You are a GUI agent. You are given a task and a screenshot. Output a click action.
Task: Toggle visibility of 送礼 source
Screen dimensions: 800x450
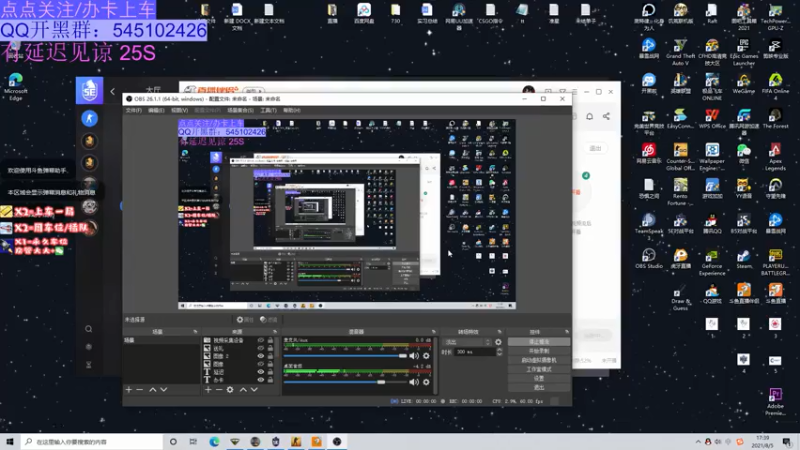point(261,348)
